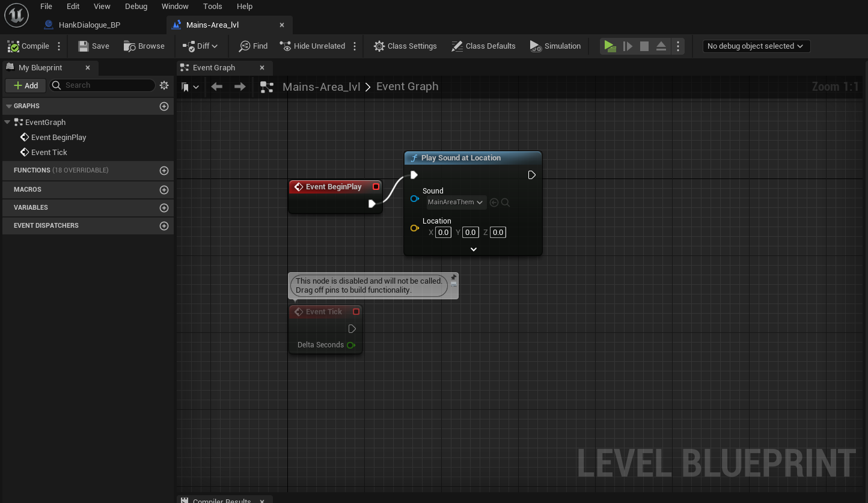The height and width of the screenshot is (503, 868).
Task: Click the Class Settings button
Action: [405, 46]
